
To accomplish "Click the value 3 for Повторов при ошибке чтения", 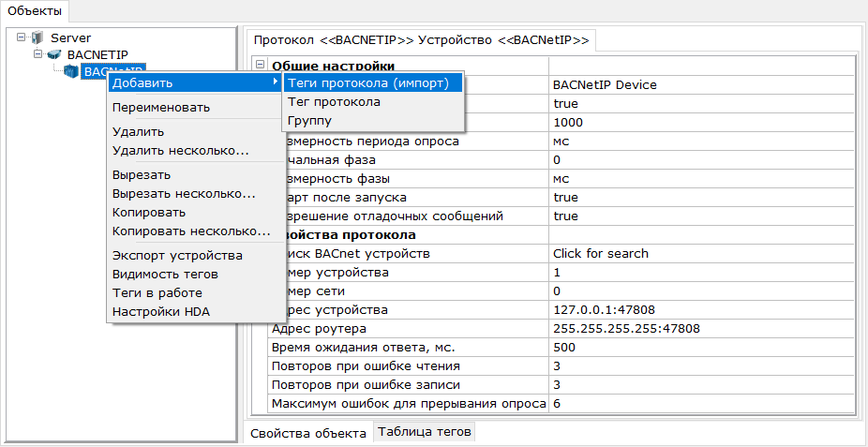I will click(557, 366).
